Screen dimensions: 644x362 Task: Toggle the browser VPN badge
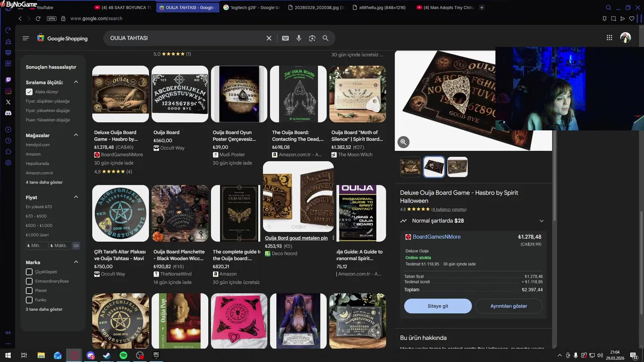click(x=51, y=19)
